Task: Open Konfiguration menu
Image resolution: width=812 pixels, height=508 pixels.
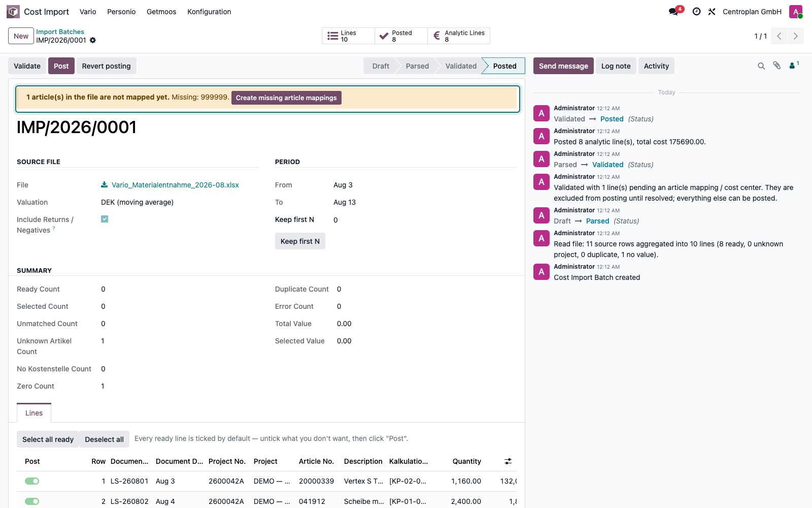Action: point(209,12)
